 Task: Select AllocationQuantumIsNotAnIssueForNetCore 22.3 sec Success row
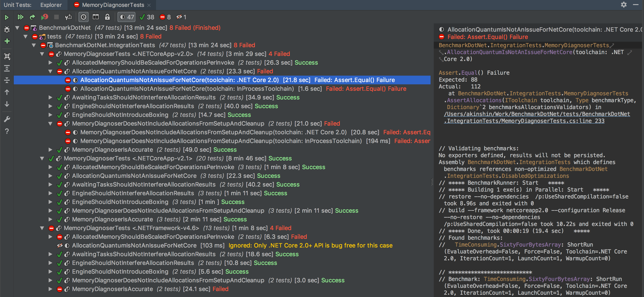[x=222, y=176]
